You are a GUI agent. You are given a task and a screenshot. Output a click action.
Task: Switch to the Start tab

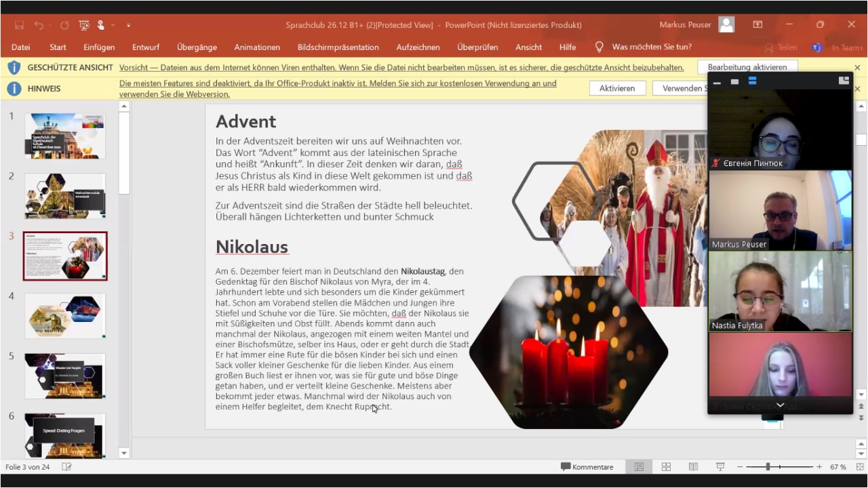coord(58,47)
